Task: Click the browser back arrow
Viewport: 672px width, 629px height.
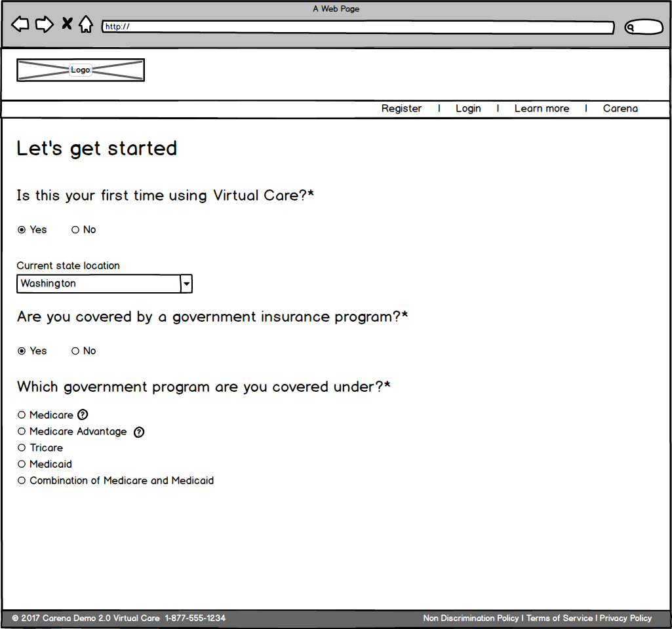Action: 20,24
